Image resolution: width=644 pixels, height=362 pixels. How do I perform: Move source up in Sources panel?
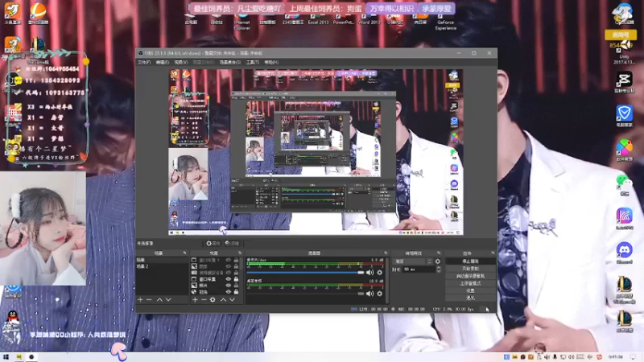pyautogui.click(x=223, y=299)
